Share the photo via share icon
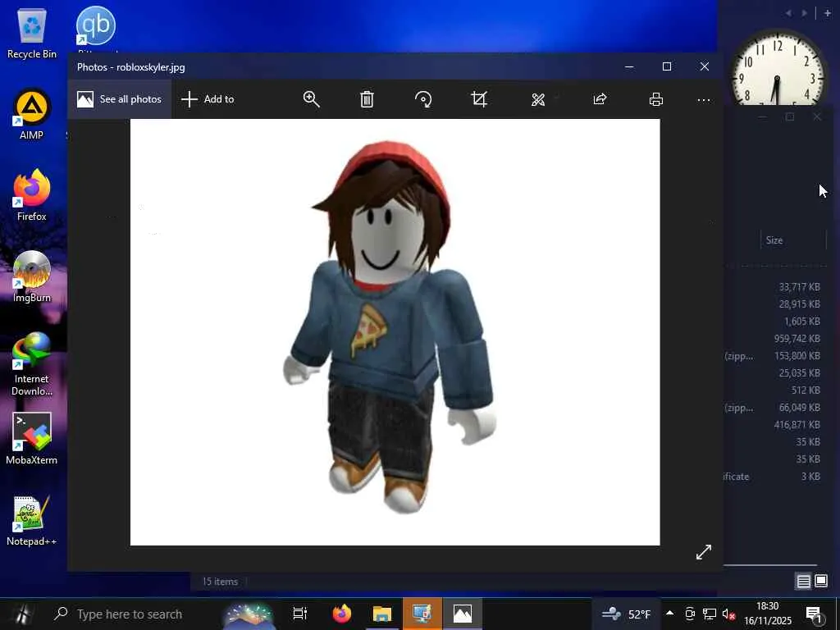 [x=600, y=99]
